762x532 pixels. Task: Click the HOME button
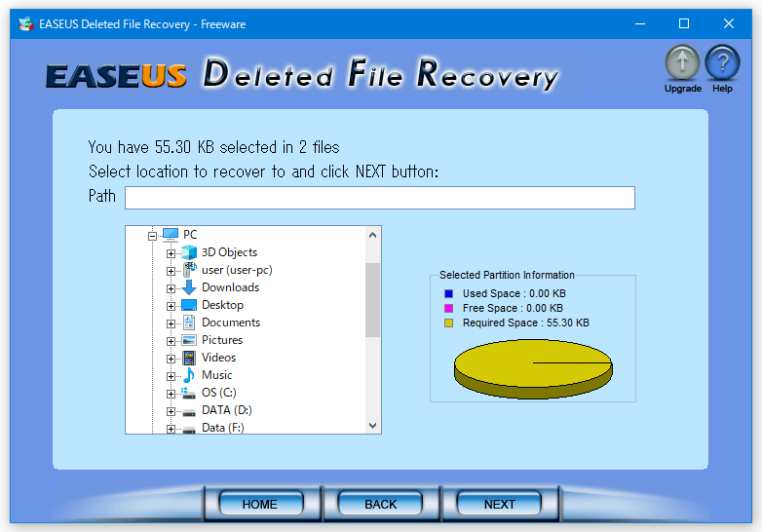click(x=261, y=504)
